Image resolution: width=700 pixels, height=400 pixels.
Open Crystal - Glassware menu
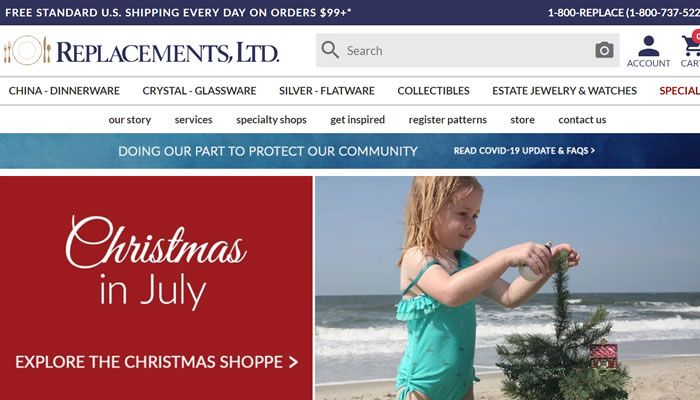pos(199,91)
